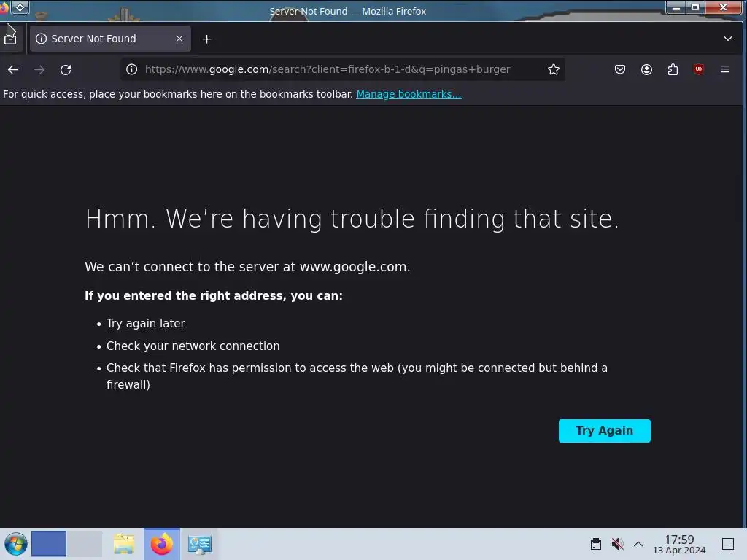The width and height of the screenshot is (747, 560).
Task: Open the Firefox account icon
Action: pos(646,69)
